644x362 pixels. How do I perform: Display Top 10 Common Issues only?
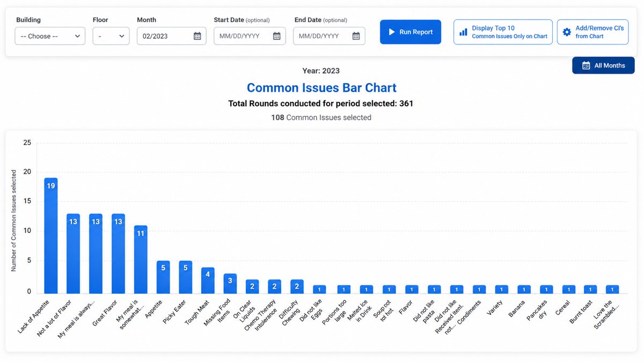click(x=503, y=32)
